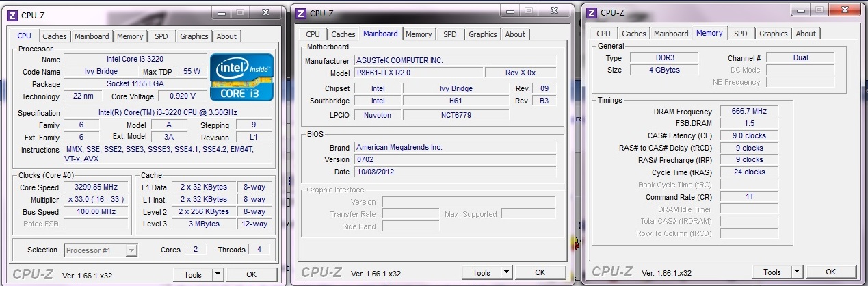Click the Level 3 cache value 3 MBytes
Screen dimensions: 868x286
(204, 224)
